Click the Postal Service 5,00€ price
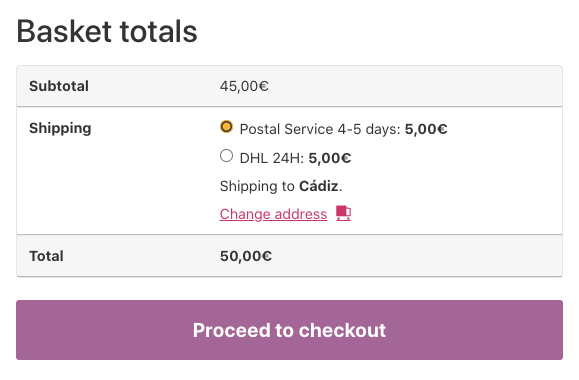Image resolution: width=579 pixels, height=380 pixels. pos(426,129)
